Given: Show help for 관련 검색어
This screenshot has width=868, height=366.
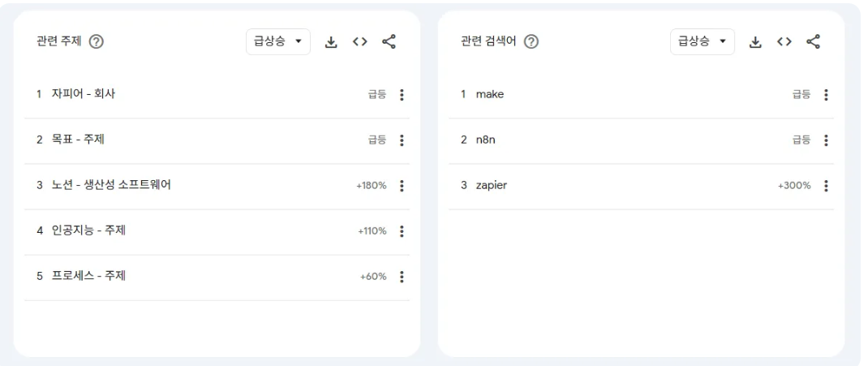Looking at the screenshot, I should (x=531, y=41).
